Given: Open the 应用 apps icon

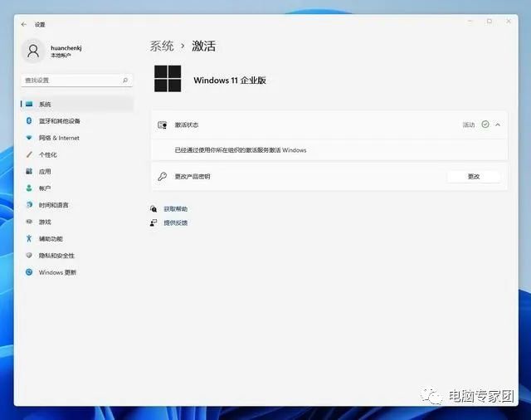Looking at the screenshot, I should pos(29,171).
